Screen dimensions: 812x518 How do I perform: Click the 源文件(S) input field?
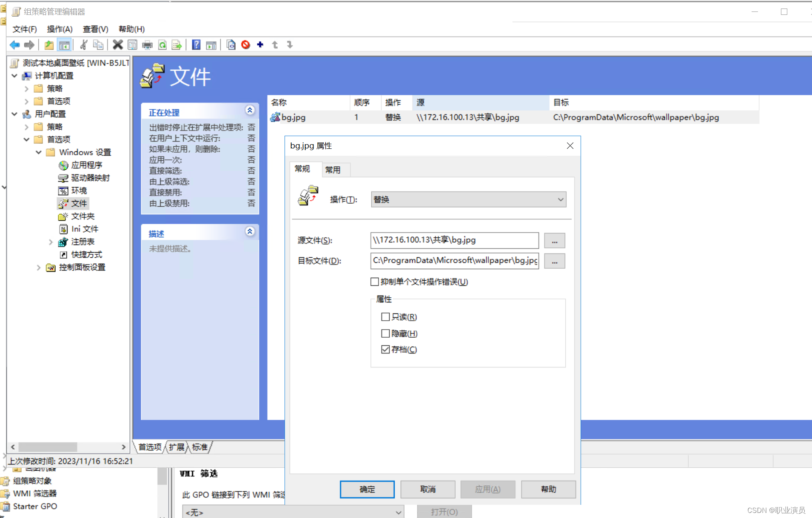point(455,240)
